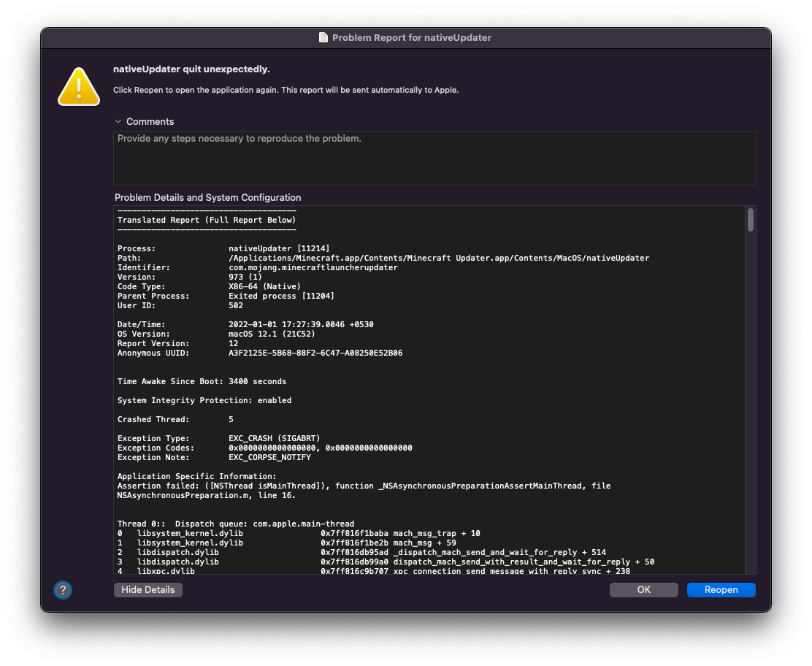Click stack frame 0 'mach_msg_trap + 10'

click(x=437, y=533)
